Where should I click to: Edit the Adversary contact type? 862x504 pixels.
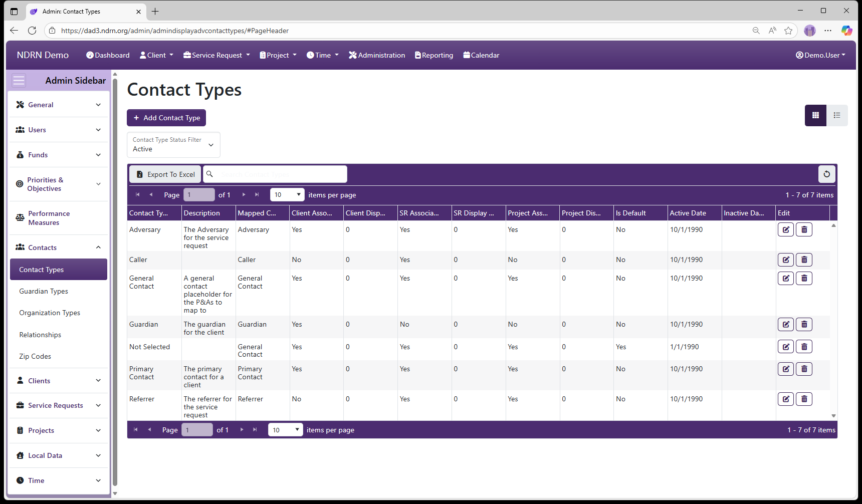tap(786, 229)
